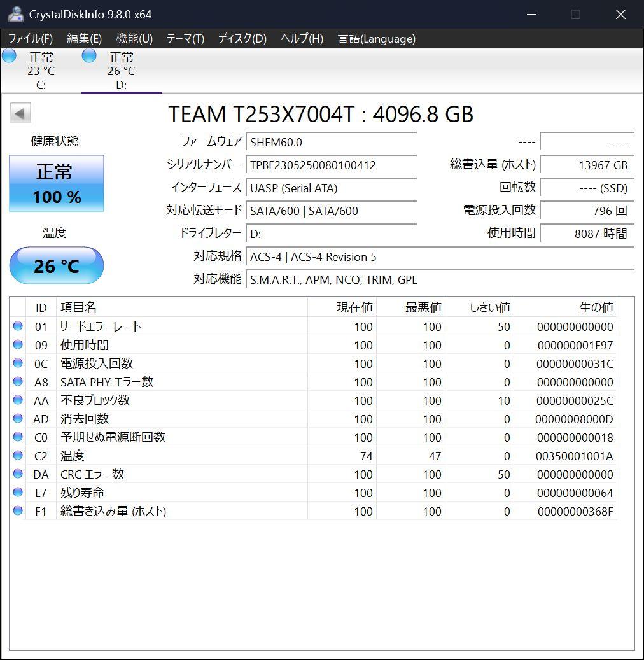Click the ID column header

tap(41, 307)
